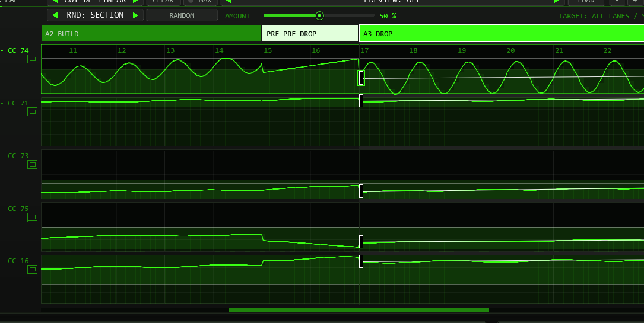
Task: Click bar number 21 in the ruler
Action: tap(559, 50)
